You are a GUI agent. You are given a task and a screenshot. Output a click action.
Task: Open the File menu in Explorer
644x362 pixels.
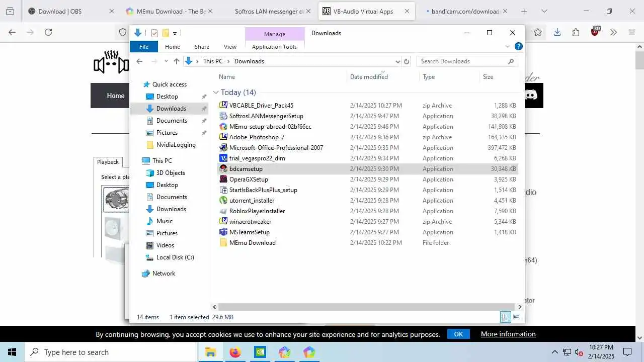pyautogui.click(x=144, y=47)
